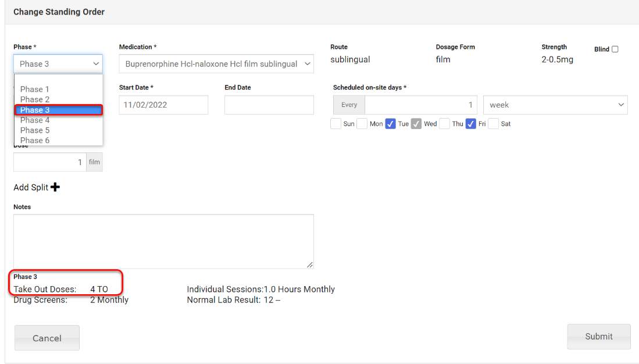The image size is (639, 364).
Task: Focus the Notes text area
Action: (x=163, y=241)
